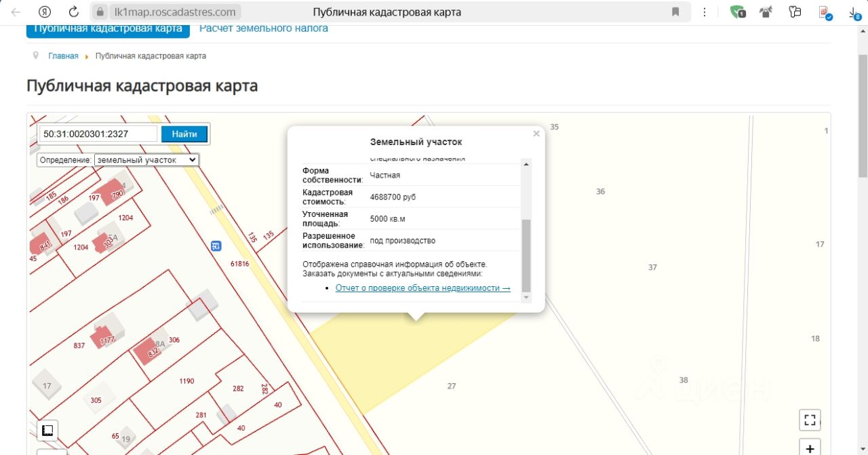
Task: Click the popup's vertical scrollbar thumb
Action: [526, 256]
